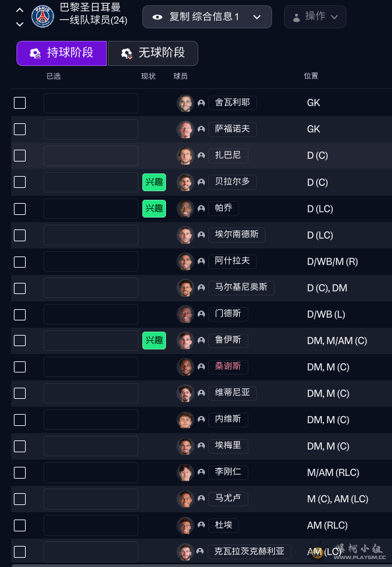Click the profile icon next to 萨福诺夫
Image resolution: width=392 pixels, height=567 pixels.
pos(200,129)
